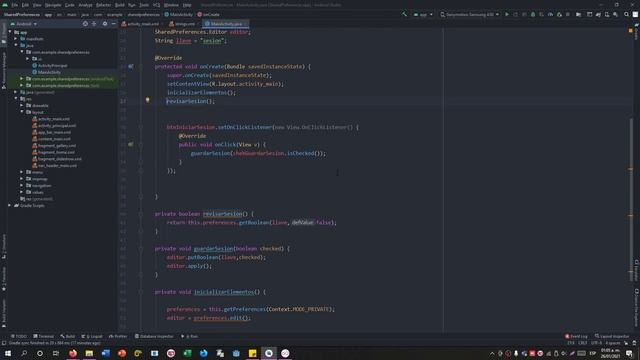Collapse the java folder in the tree
The image size is (640, 360).
click(16, 45)
